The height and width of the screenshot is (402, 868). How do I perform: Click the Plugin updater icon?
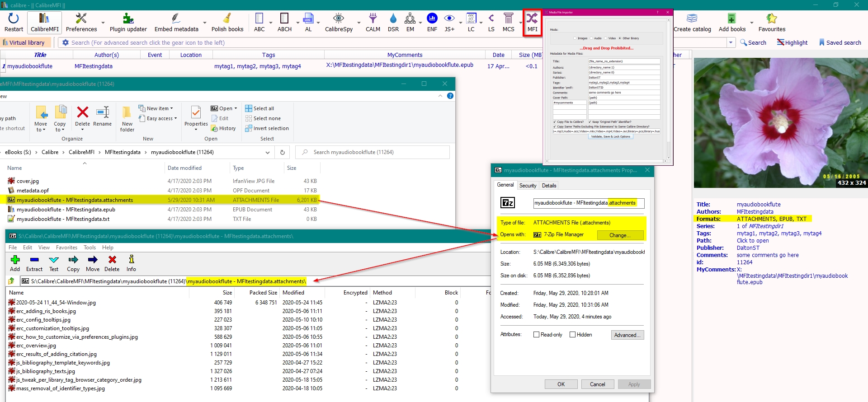(x=128, y=22)
